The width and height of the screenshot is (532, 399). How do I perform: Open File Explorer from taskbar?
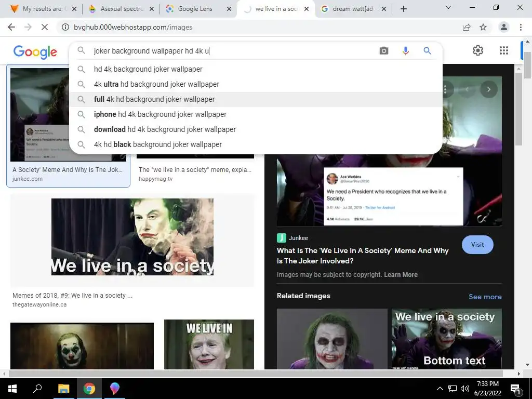pos(63,389)
